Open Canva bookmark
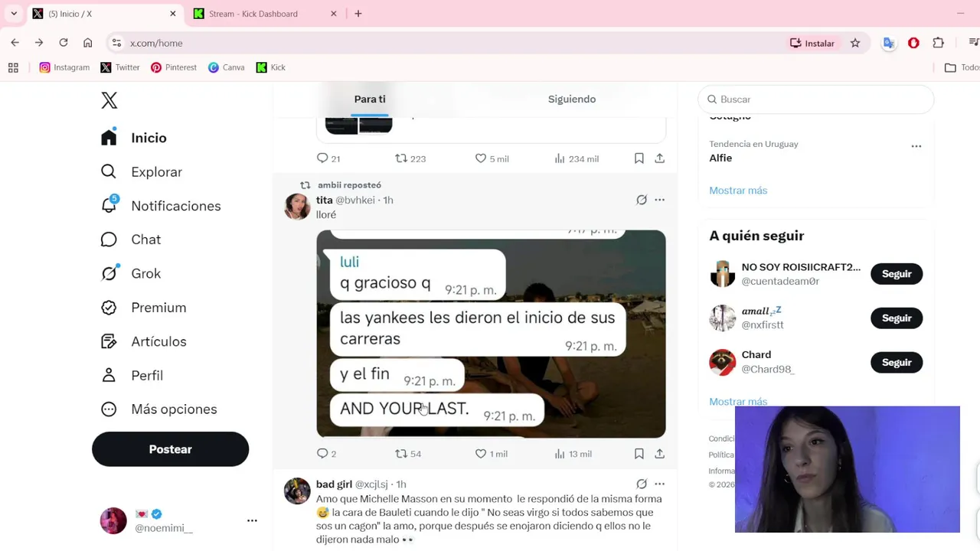 coord(226,67)
